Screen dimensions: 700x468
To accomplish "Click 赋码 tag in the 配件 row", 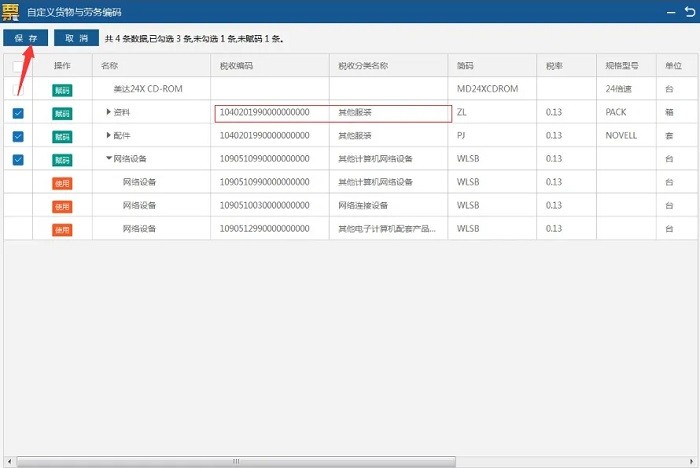I will coord(62,136).
